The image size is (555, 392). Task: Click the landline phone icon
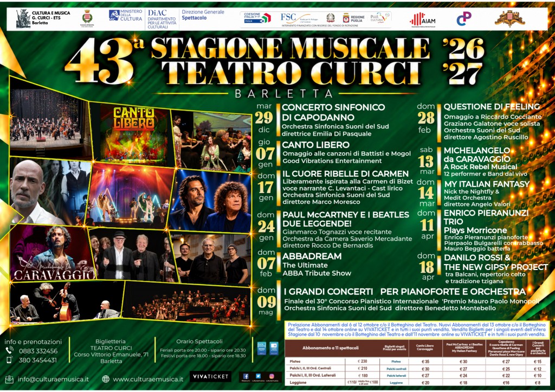pos(10,350)
